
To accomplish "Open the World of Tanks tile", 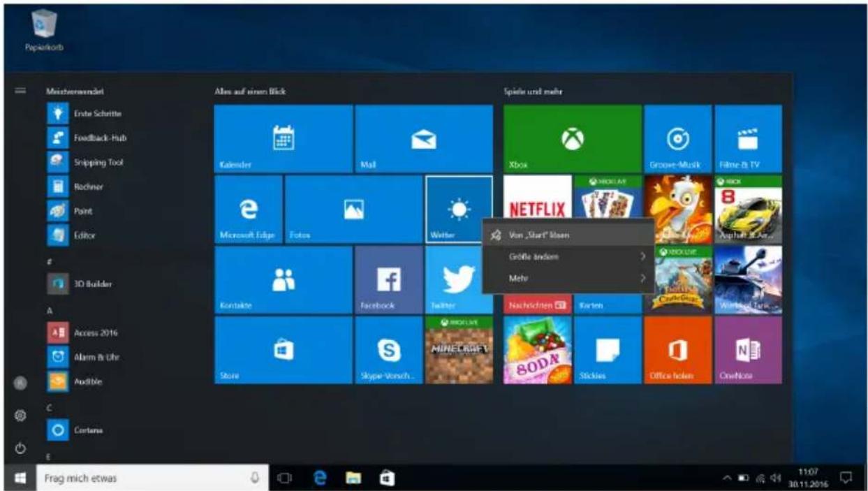I will (x=748, y=279).
